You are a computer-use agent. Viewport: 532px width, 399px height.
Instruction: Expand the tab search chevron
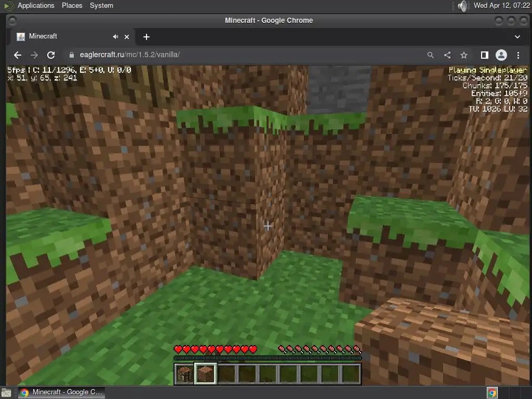[517, 37]
